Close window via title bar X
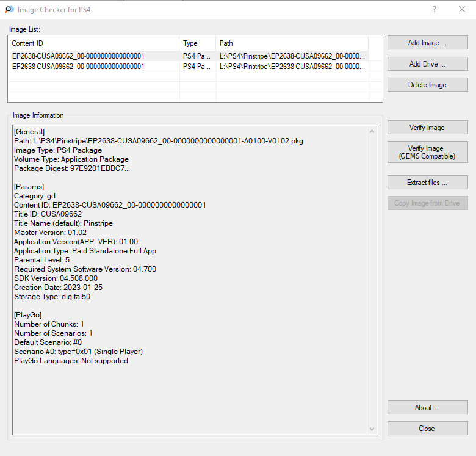This screenshot has height=456, width=476. tap(462, 9)
